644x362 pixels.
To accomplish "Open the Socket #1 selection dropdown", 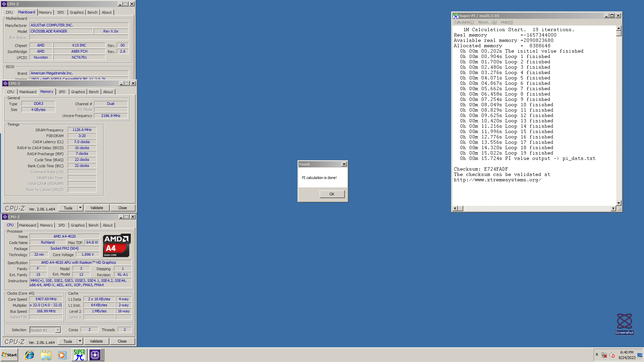I will point(58,330).
